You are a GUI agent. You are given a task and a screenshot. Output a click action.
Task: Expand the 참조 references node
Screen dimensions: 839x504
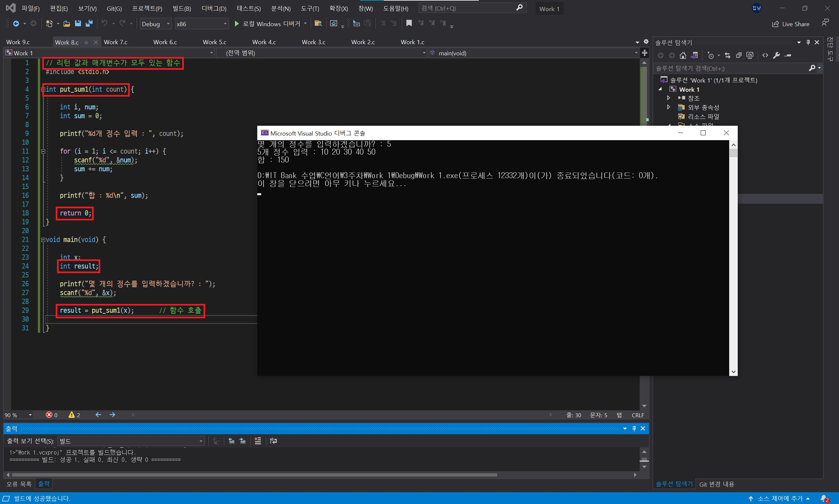click(668, 98)
